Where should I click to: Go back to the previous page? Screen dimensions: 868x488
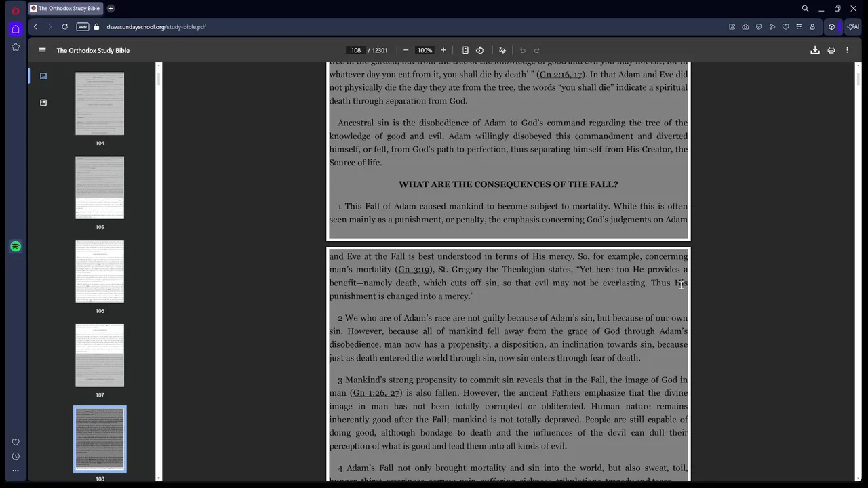(35, 27)
